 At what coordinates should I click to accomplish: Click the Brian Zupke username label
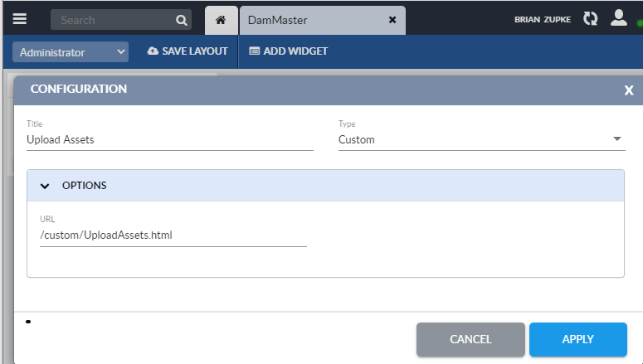click(543, 20)
